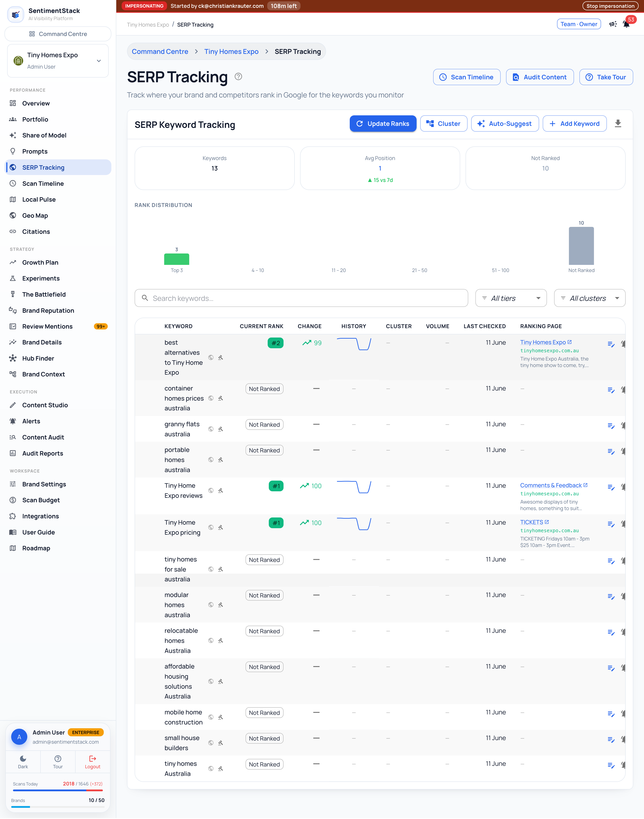Click the Cluster button

(x=443, y=124)
